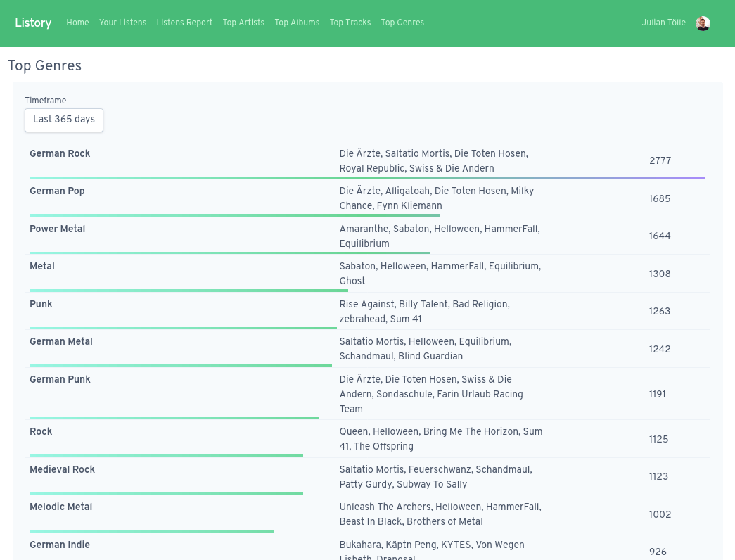Select the German Indie genre row

pos(60,545)
